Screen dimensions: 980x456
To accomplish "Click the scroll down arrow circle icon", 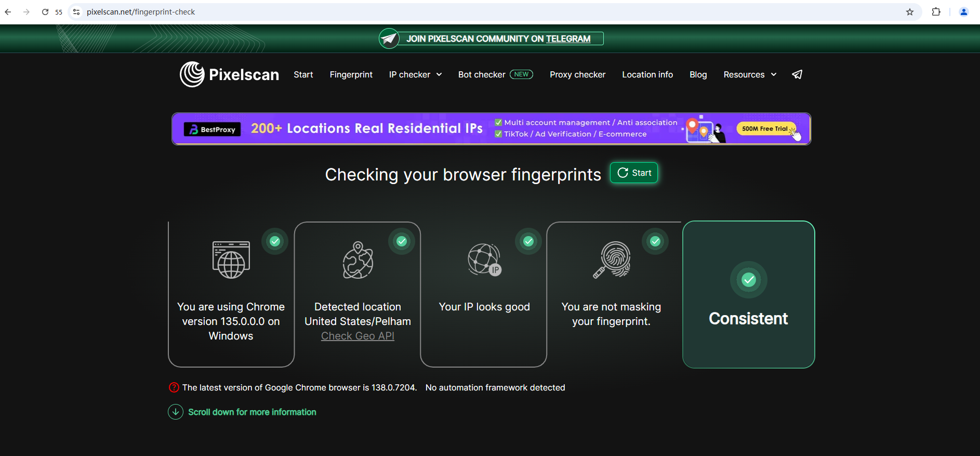I will point(176,412).
